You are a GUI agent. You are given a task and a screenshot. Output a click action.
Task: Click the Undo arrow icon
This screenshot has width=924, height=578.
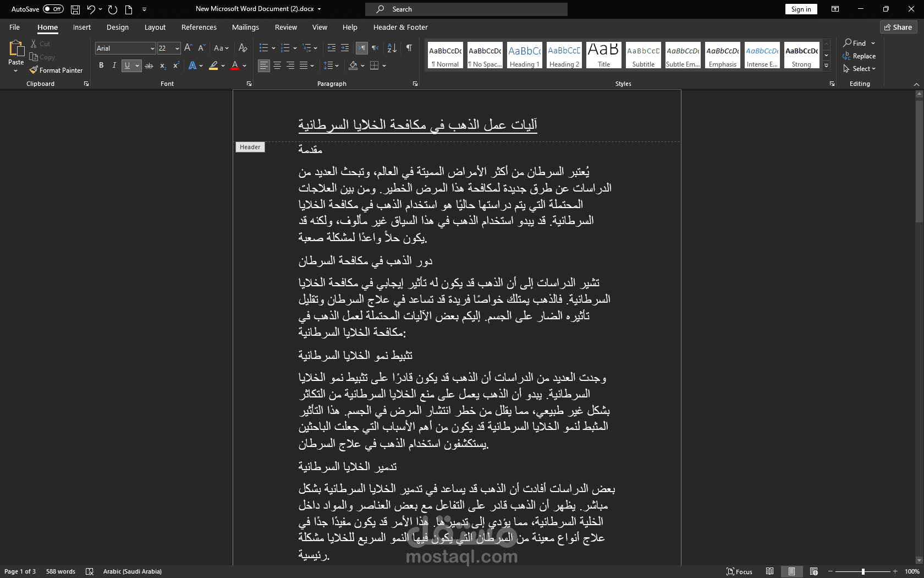pos(91,9)
